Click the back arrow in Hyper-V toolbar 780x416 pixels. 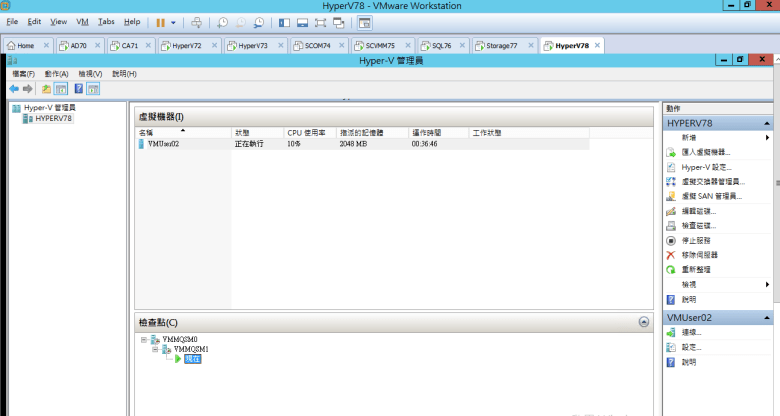click(14, 89)
